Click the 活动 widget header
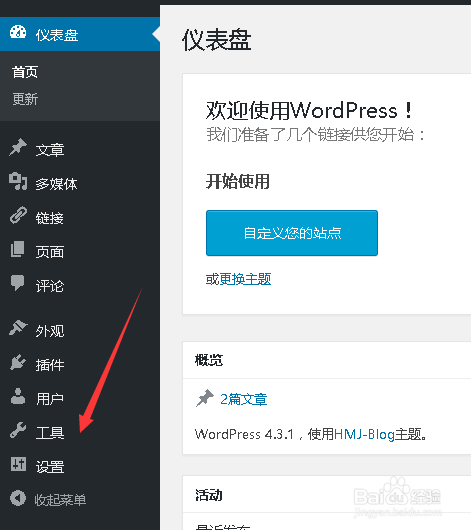This screenshot has width=471, height=530. click(209, 495)
